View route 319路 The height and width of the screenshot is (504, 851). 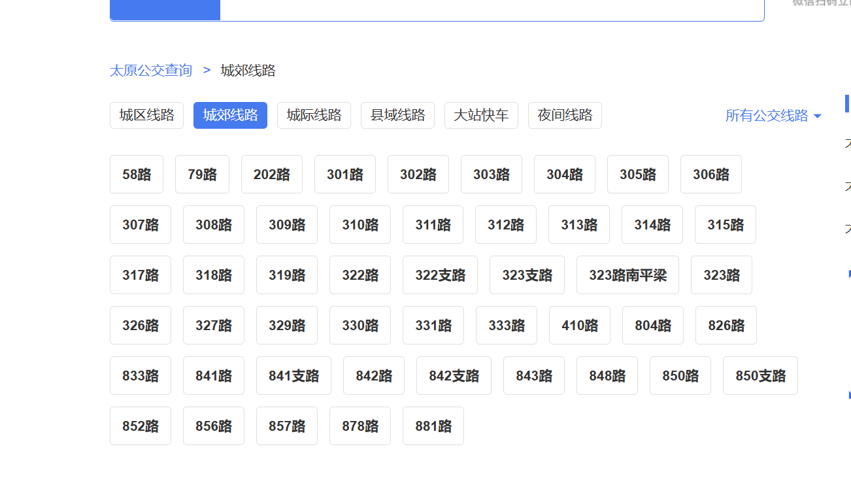tap(287, 275)
